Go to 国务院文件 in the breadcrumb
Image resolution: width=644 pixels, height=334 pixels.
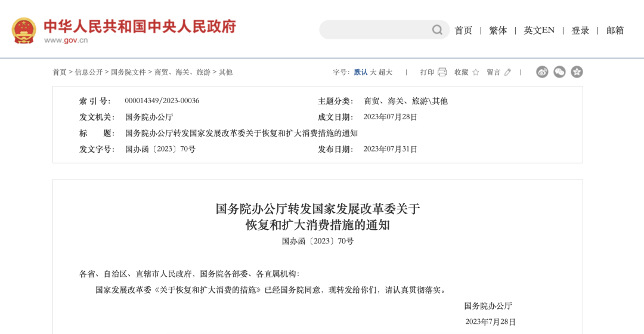pyautogui.click(x=128, y=72)
